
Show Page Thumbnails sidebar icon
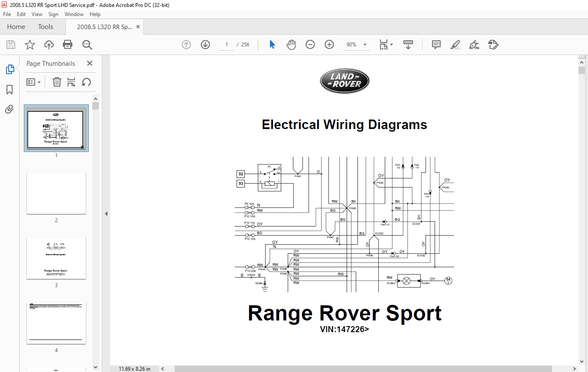click(x=10, y=69)
